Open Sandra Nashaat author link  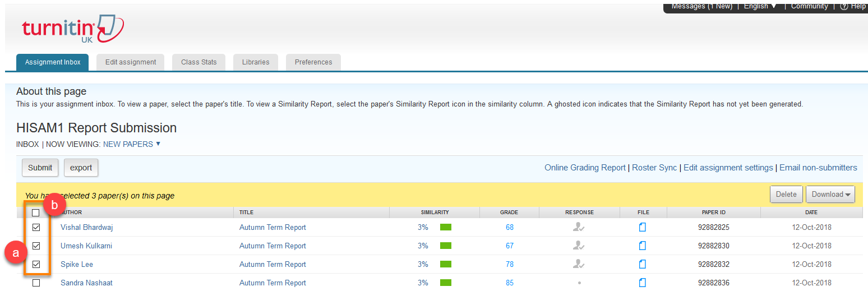(x=86, y=283)
